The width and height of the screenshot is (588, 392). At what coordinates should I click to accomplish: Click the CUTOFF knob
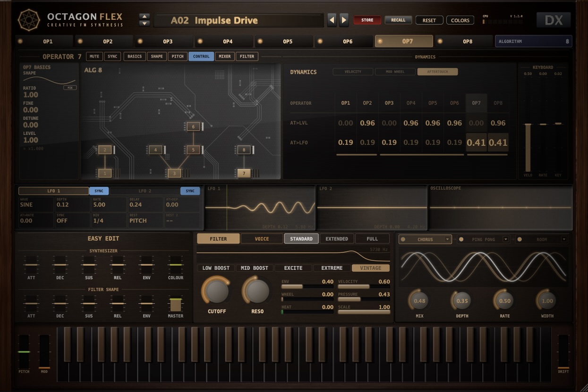217,291
